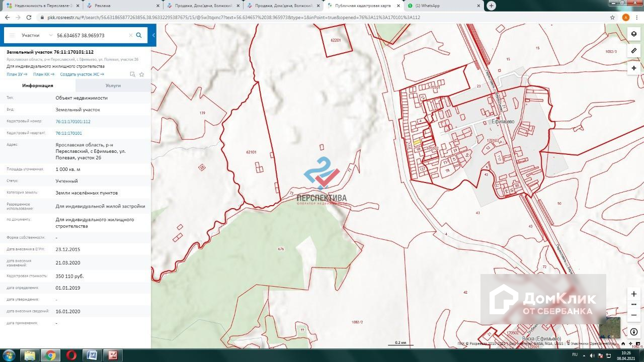
Task: Click the area value 1 000 кв. м
Action: [68, 169]
